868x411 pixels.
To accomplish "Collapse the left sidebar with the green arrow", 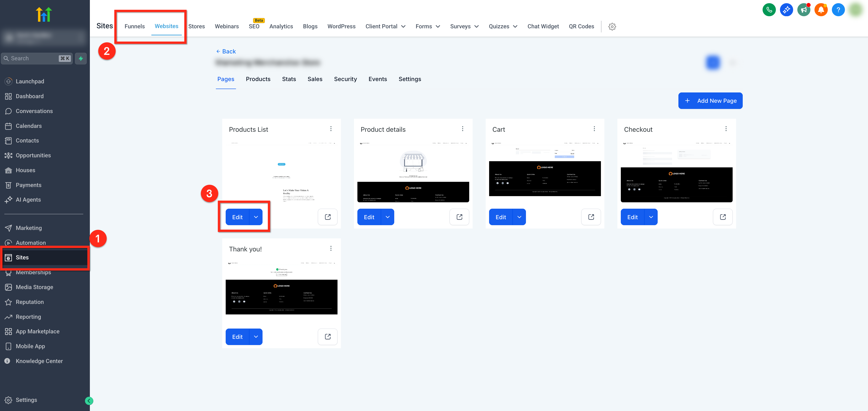I will coord(89,400).
